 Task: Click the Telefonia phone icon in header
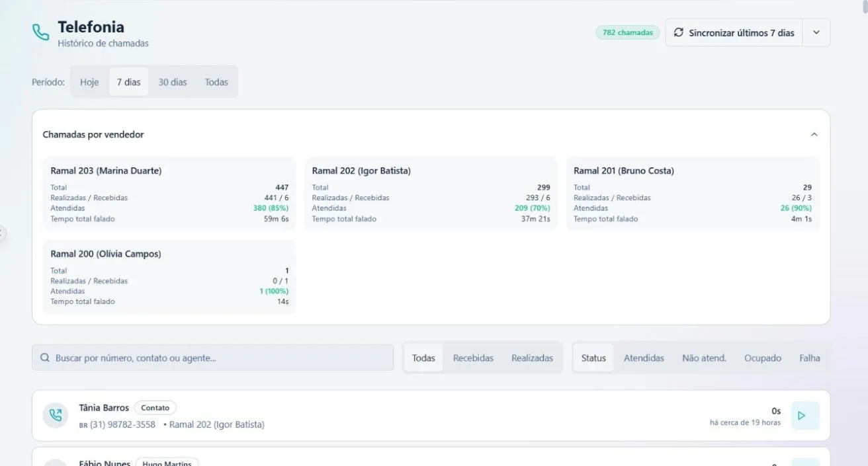[41, 32]
